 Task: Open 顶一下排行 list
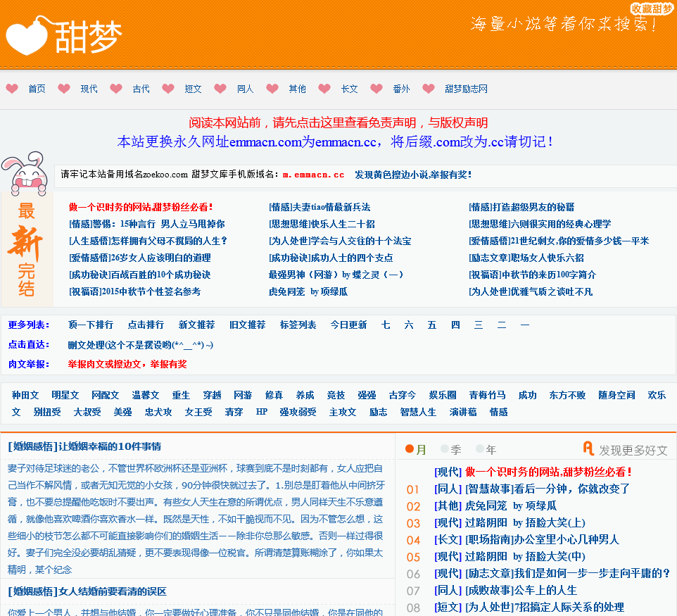pyautogui.click(x=91, y=325)
